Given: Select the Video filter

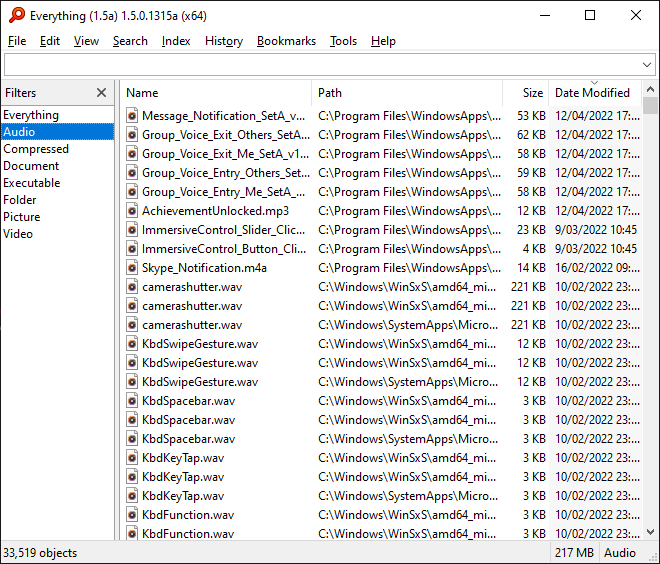Looking at the screenshot, I should [x=57, y=234].
